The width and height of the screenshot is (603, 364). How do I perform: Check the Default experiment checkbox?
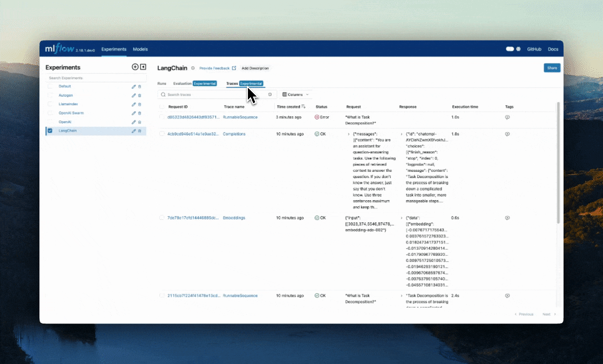(50, 86)
